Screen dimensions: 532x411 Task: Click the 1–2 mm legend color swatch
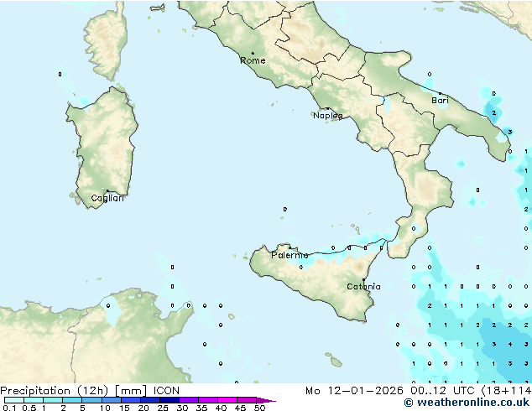[x=53, y=400]
